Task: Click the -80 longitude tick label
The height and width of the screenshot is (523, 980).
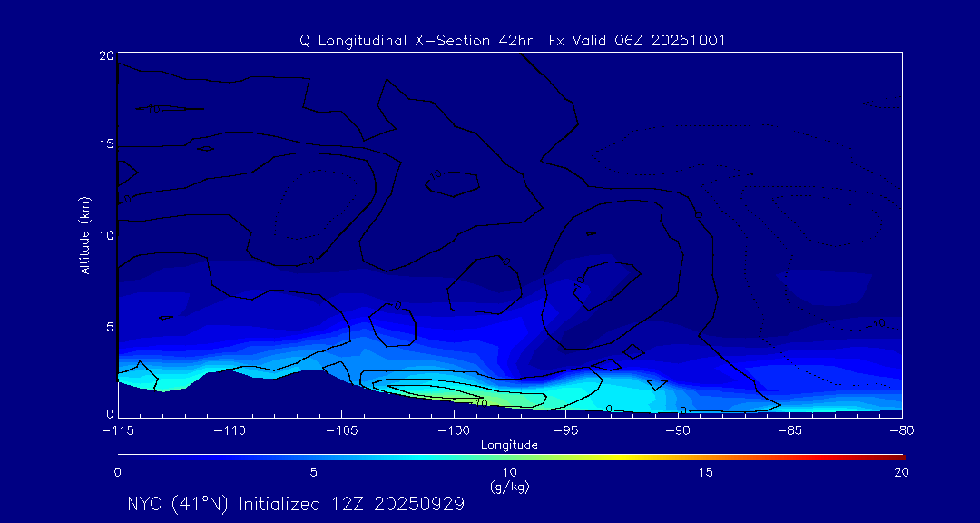Action: tap(902, 431)
